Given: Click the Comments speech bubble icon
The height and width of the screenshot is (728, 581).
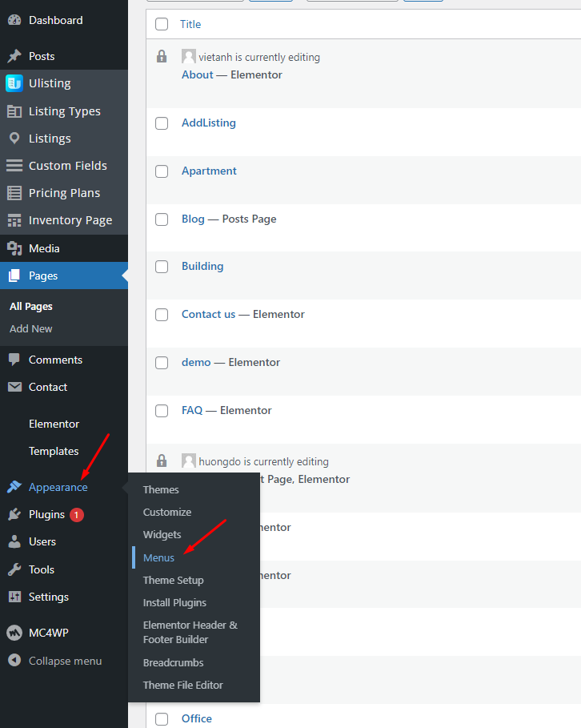Looking at the screenshot, I should (x=14, y=360).
